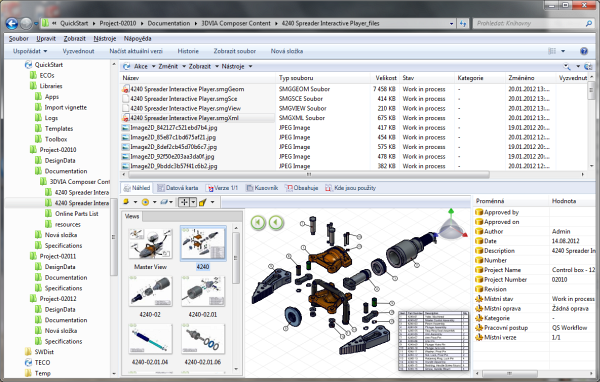Click the variables panel horizontal scrollbar
The image size is (600, 382).
(x=509, y=373)
